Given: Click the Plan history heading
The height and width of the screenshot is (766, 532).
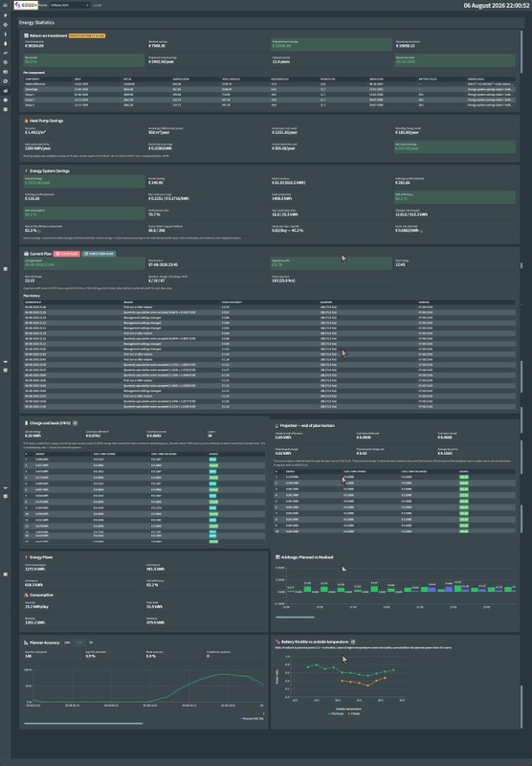Looking at the screenshot, I should pyautogui.click(x=32, y=296).
